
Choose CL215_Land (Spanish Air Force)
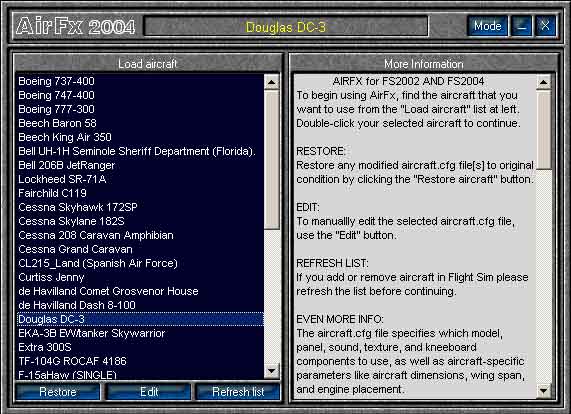click(x=140, y=263)
